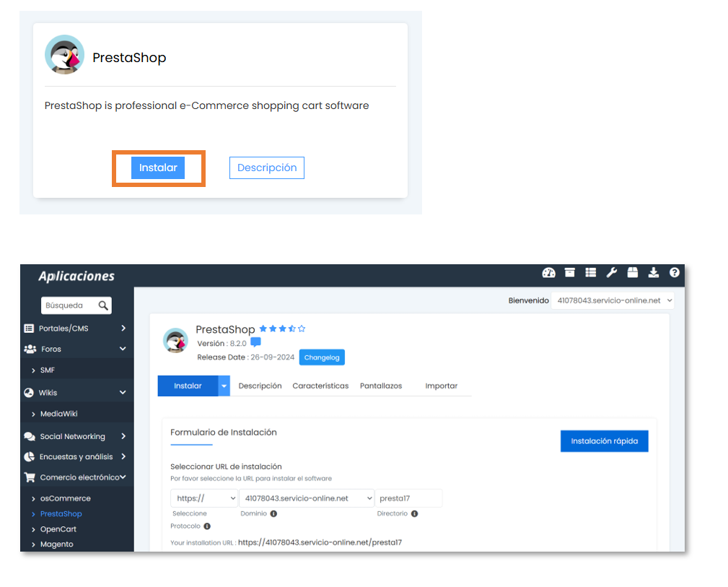Collapse the Wikis category chevron
Viewport: 728px width, 587px height.
point(123,392)
